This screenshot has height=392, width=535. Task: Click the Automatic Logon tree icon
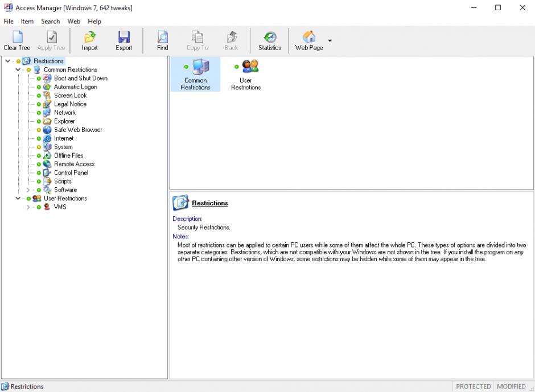(x=47, y=86)
